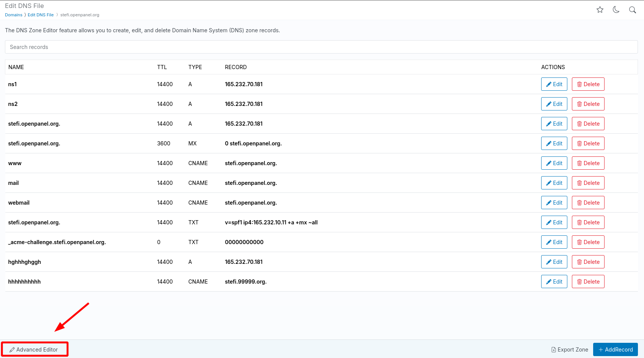The height and width of the screenshot is (358, 644).
Task: Delete the ns1 A record
Action: pyautogui.click(x=588, y=84)
